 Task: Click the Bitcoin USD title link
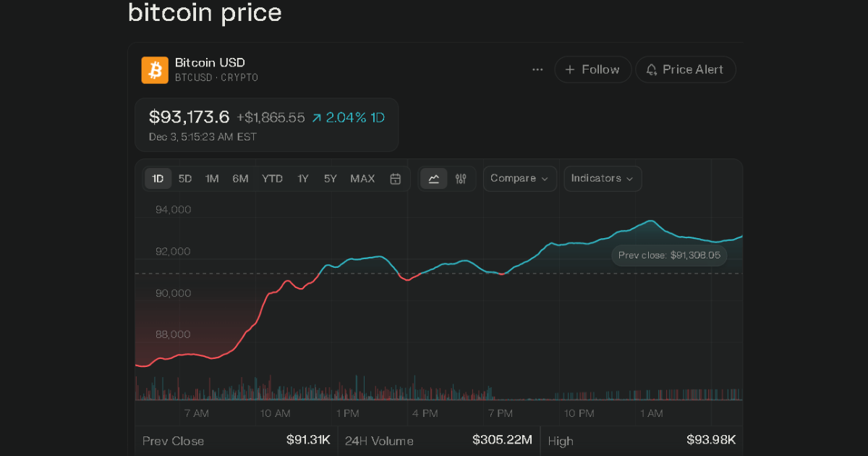pyautogui.click(x=210, y=63)
